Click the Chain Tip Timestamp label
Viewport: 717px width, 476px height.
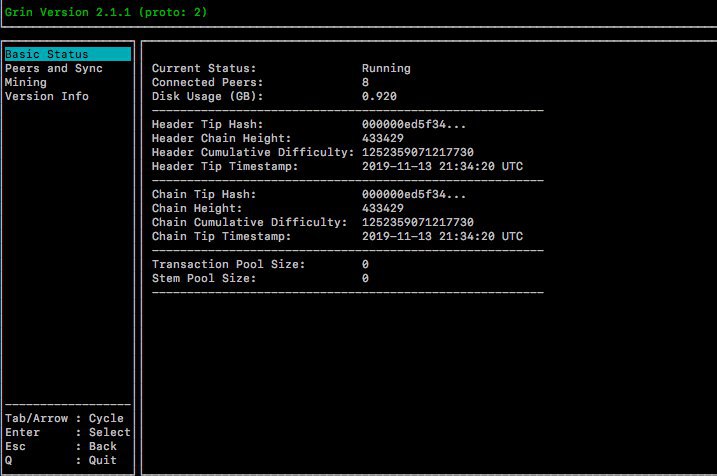(221, 236)
